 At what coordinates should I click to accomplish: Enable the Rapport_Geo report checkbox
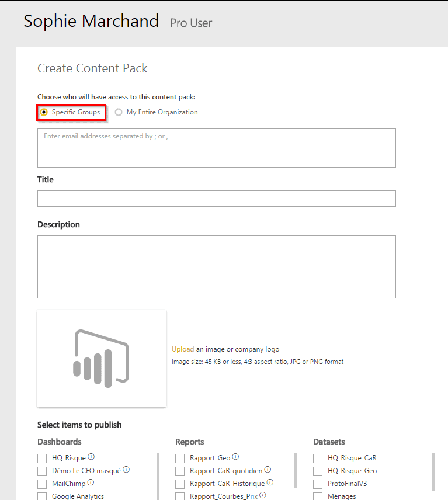click(180, 459)
